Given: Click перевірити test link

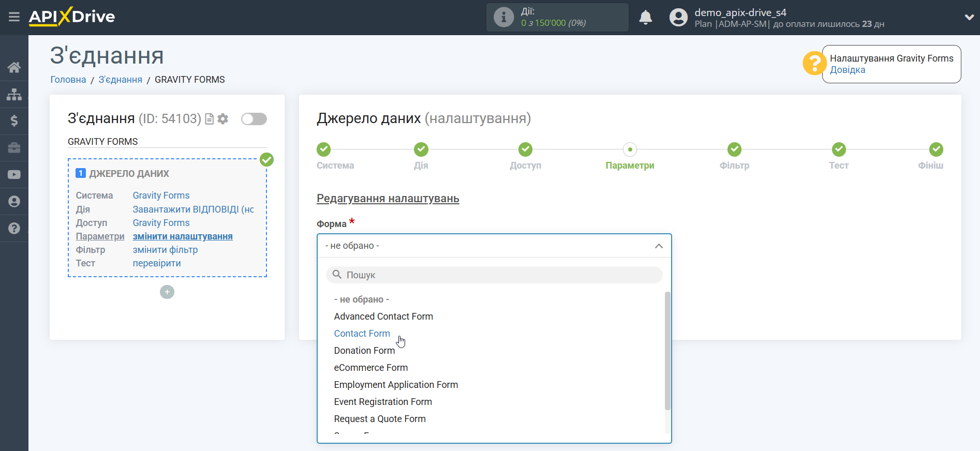Looking at the screenshot, I should point(157,263).
